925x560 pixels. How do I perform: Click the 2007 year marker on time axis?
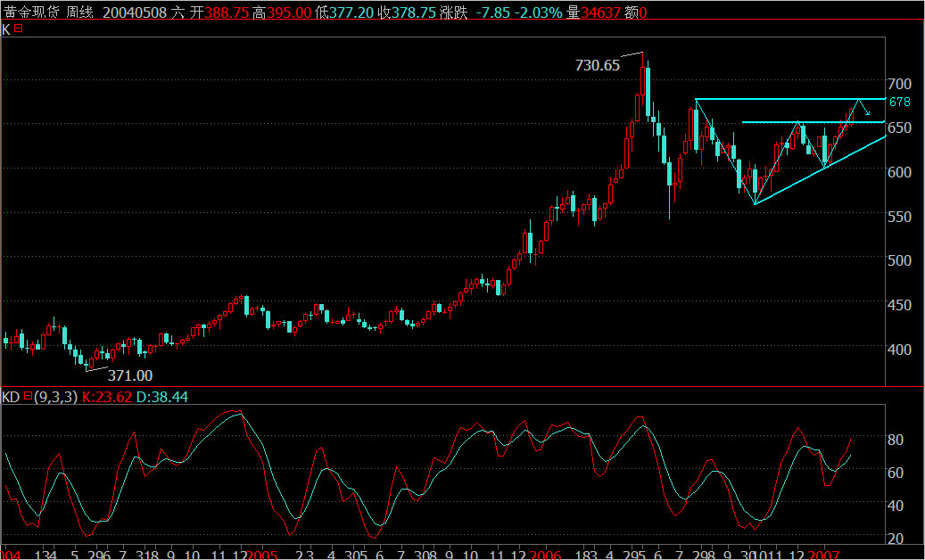click(x=825, y=555)
